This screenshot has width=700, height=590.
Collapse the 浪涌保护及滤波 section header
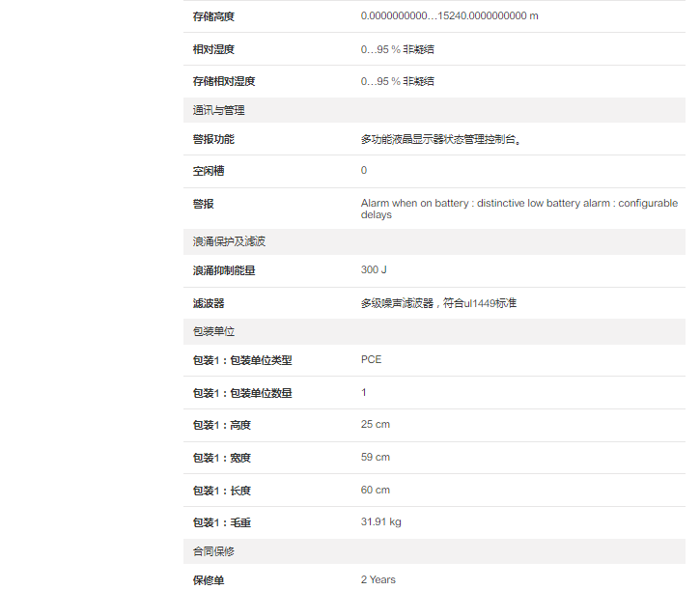225,241
